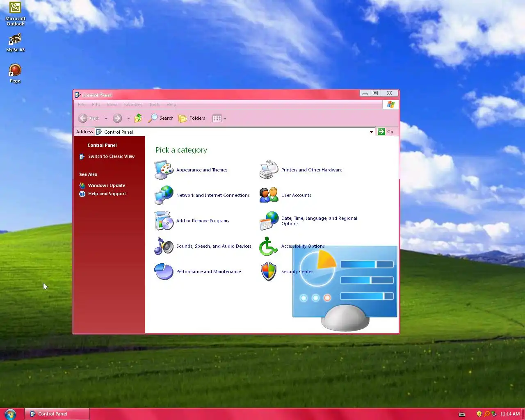The image size is (525, 420).
Task: Go up one folder level icon
Action: 139,118
